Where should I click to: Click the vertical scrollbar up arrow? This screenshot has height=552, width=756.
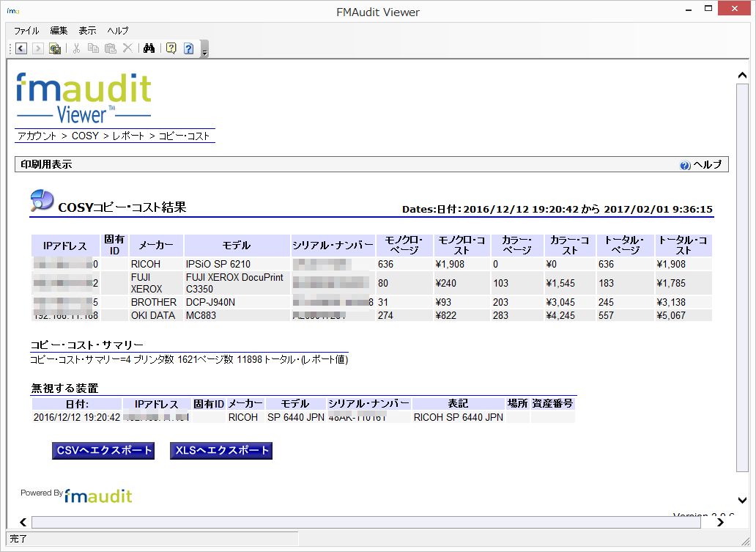(x=743, y=76)
